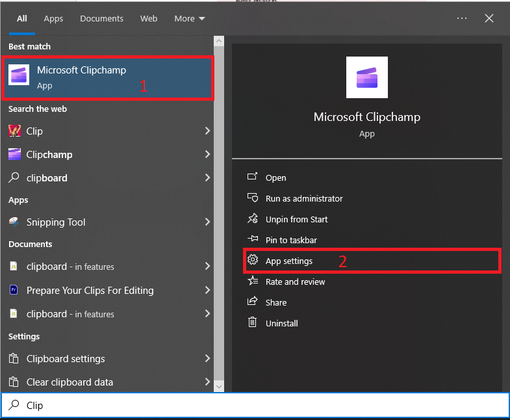The height and width of the screenshot is (420, 510).
Task: Switch to the Documents search tab
Action: tap(101, 19)
